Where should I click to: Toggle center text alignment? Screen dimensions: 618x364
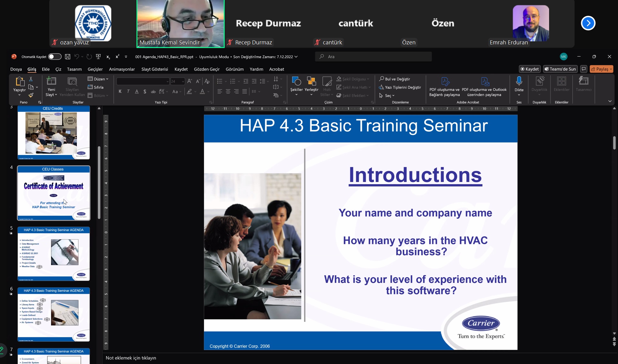(228, 91)
